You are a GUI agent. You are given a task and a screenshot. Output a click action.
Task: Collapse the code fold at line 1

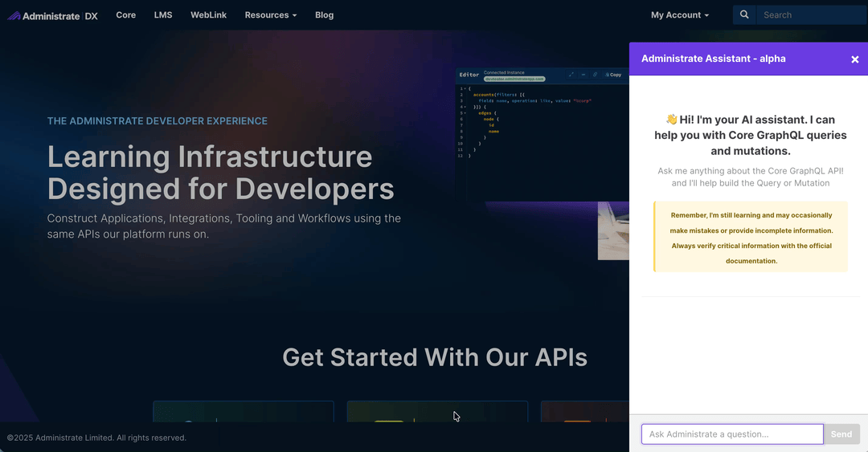pos(465,88)
